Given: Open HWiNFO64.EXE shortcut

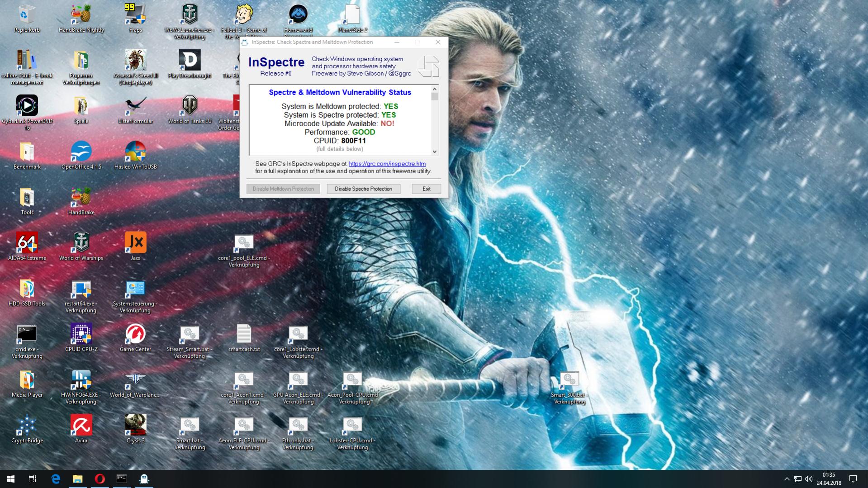Looking at the screenshot, I should click(81, 387).
